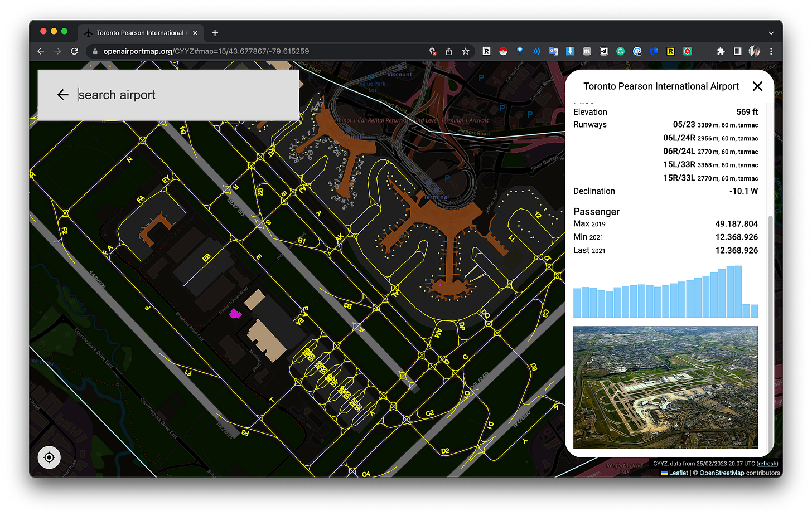Click the aerial airport photo thumbnail
This screenshot has height=516, width=812.
pos(665,388)
